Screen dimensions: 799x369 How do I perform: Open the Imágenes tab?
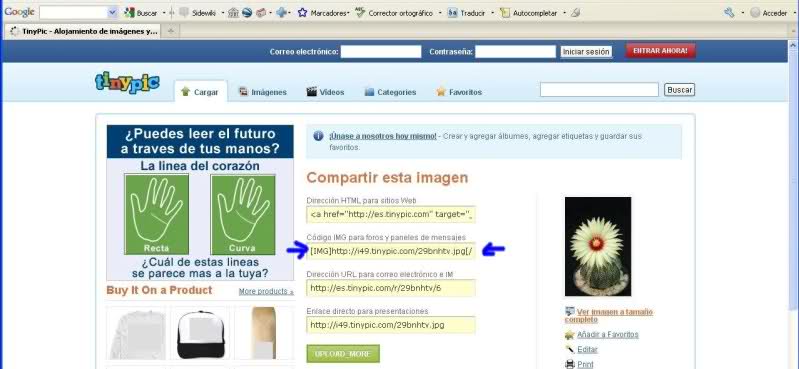pyautogui.click(x=263, y=92)
